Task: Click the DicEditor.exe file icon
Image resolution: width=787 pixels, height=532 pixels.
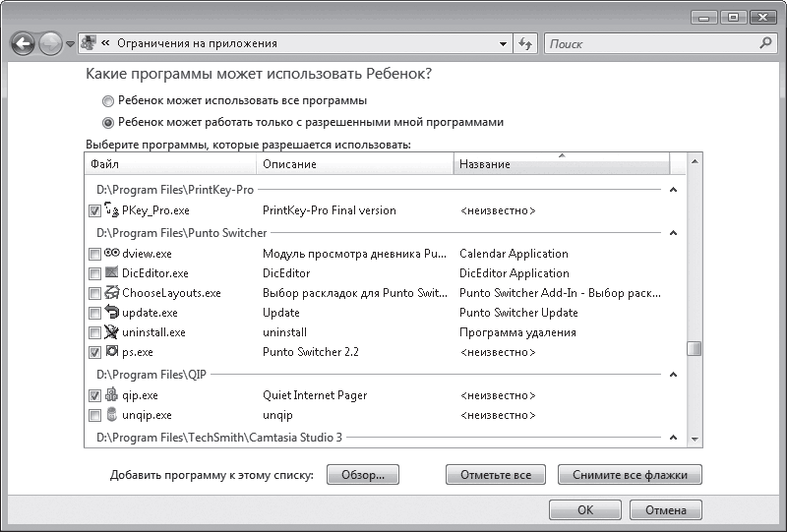Action: [111, 273]
